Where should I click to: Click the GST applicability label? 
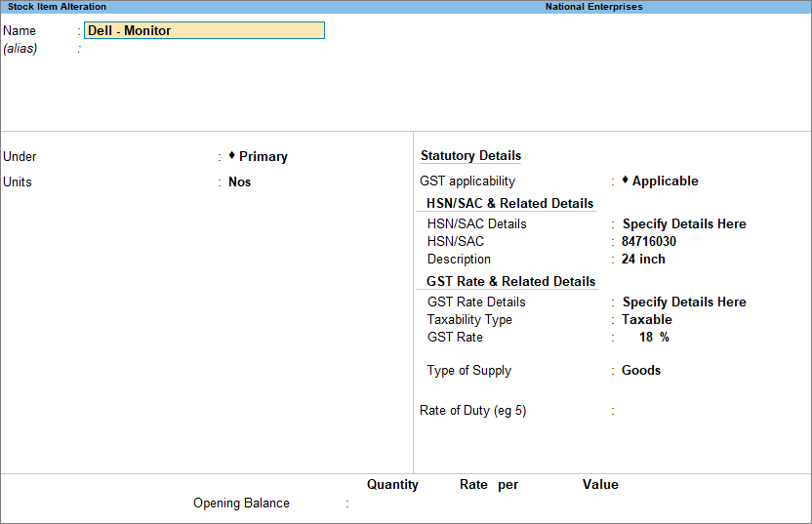point(467,181)
